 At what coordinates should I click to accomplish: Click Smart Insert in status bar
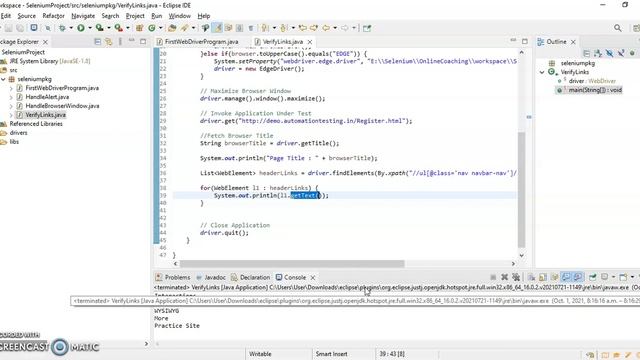pos(331,354)
